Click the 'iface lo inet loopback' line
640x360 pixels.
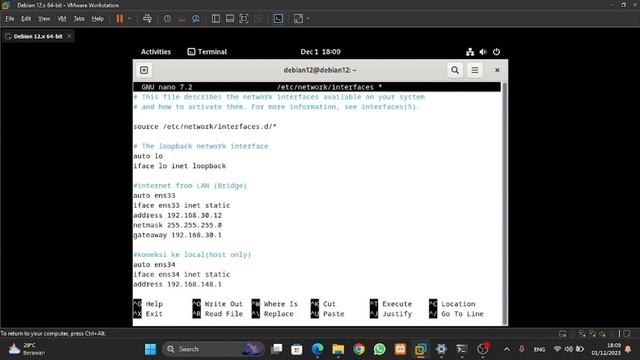click(x=180, y=166)
